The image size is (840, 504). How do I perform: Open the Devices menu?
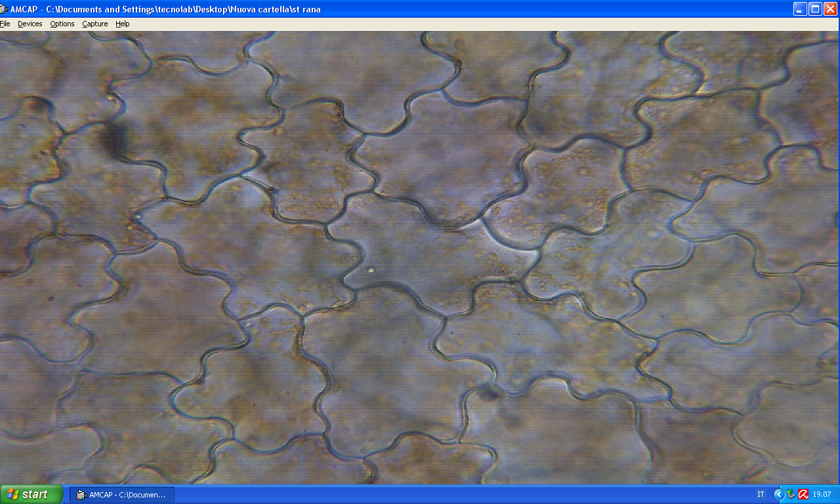click(30, 24)
